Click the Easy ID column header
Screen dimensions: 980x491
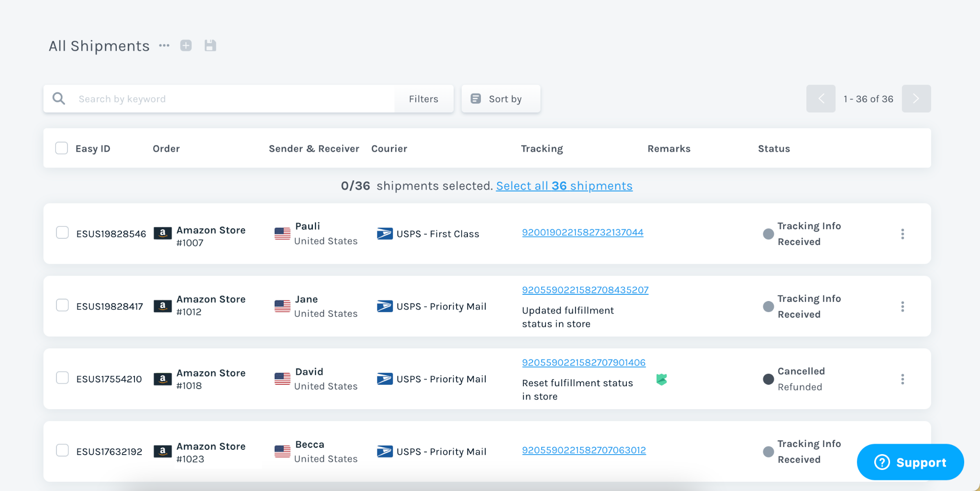[93, 148]
